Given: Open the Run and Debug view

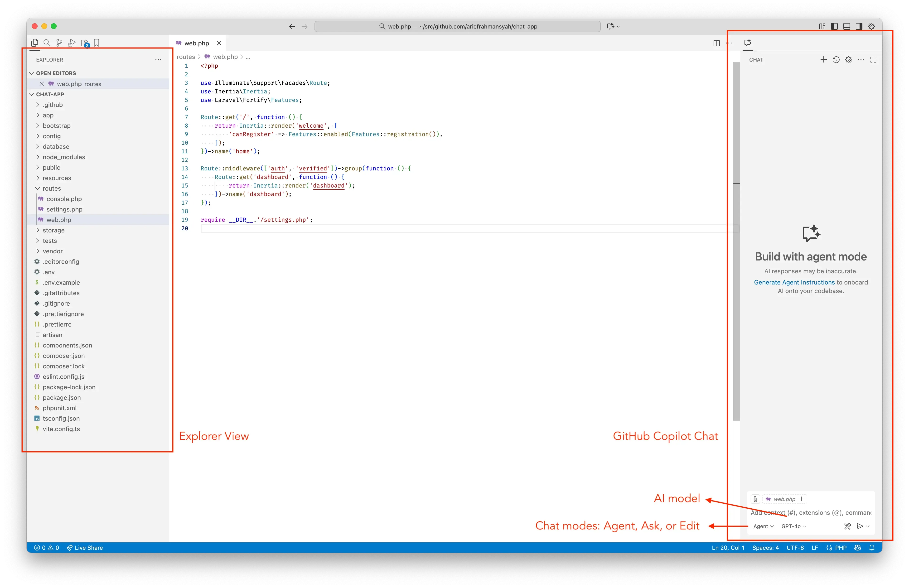Looking at the screenshot, I should click(72, 43).
